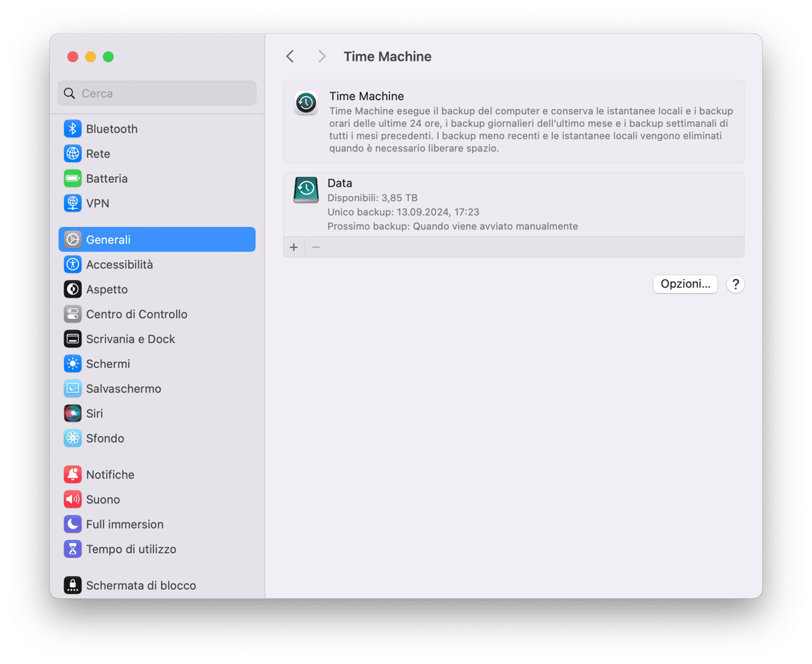Click the Generali gear icon

(x=73, y=240)
